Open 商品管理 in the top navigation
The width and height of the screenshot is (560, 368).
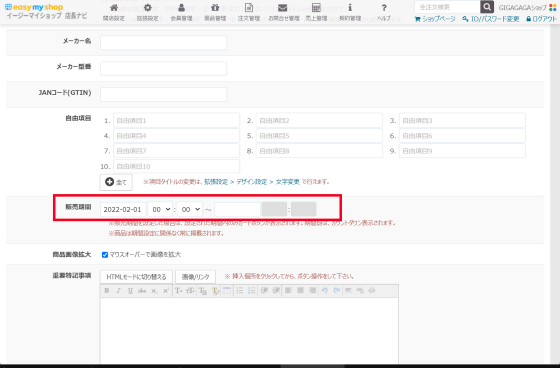click(x=215, y=12)
